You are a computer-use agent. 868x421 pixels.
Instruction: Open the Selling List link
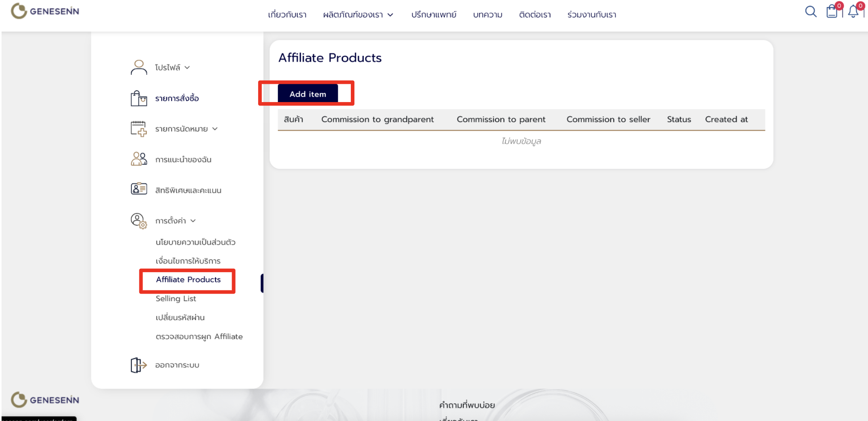[176, 299]
